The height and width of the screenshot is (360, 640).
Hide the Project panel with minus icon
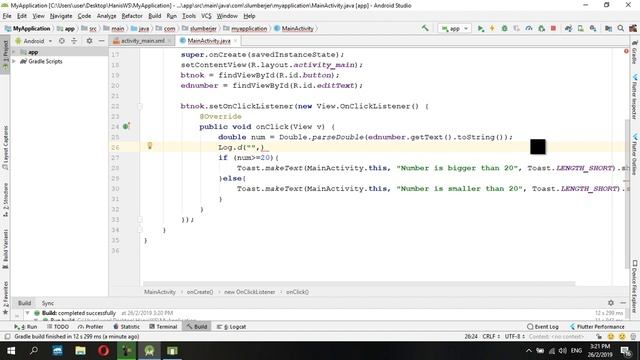[x=101, y=41]
